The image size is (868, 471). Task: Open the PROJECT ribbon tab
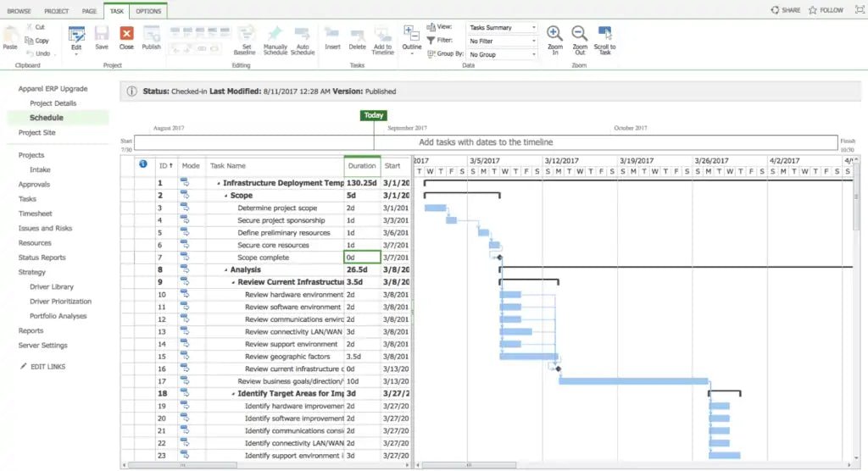(x=57, y=11)
